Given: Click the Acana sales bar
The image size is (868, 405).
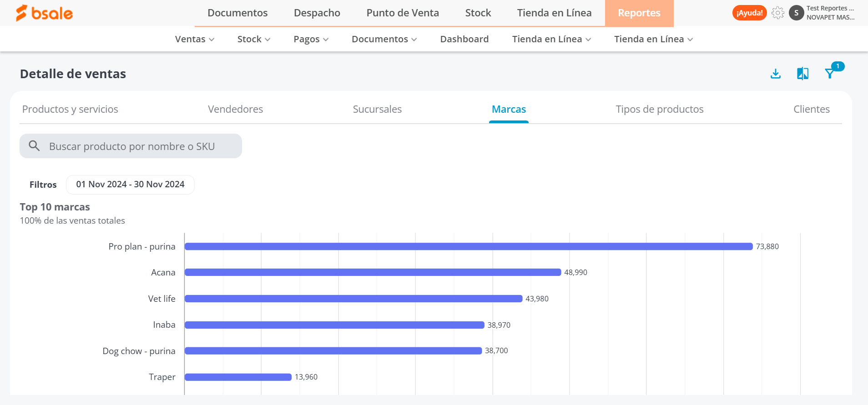Looking at the screenshot, I should (373, 272).
